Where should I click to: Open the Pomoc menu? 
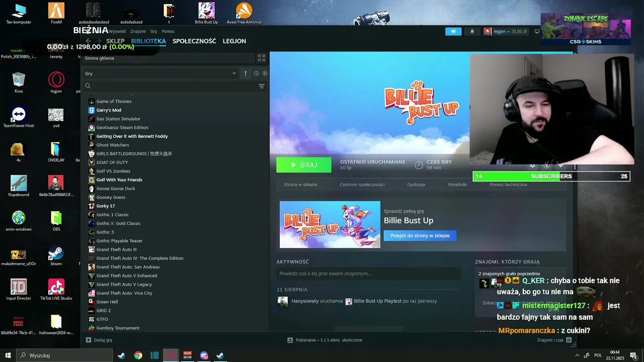coord(168,31)
